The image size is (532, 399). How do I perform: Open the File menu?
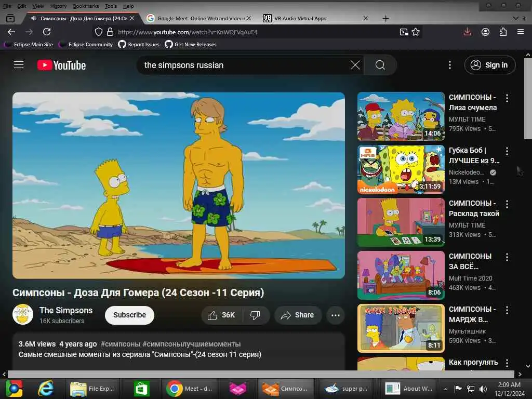7,6
